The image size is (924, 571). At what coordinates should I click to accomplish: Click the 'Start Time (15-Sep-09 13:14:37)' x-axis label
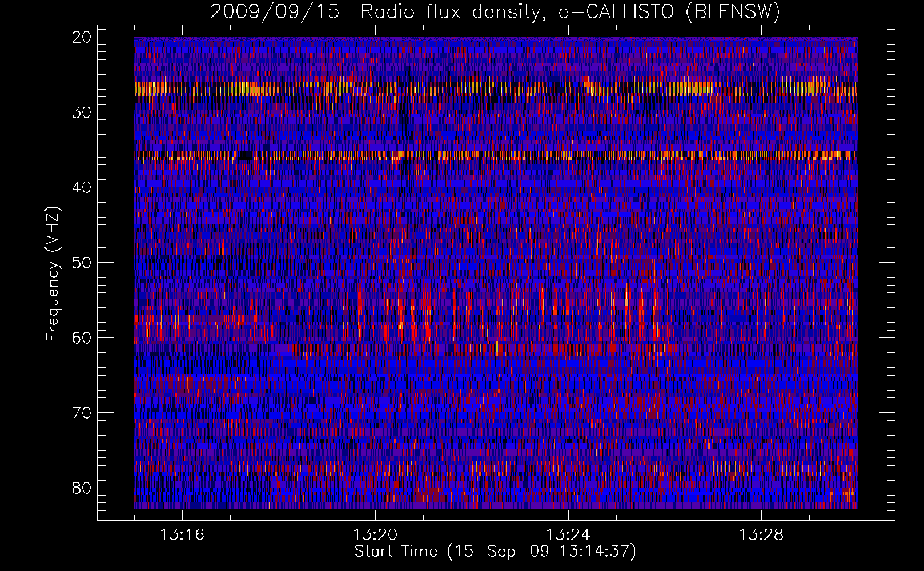pos(495,552)
